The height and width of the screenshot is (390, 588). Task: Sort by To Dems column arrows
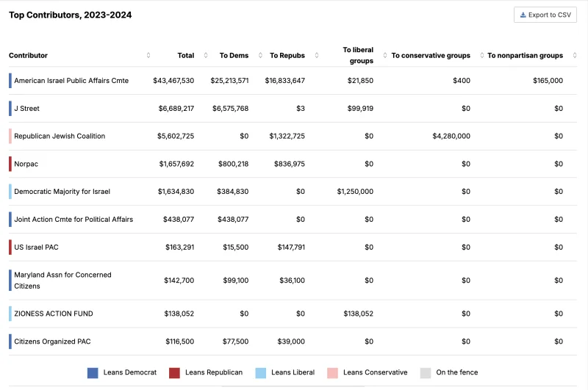tap(261, 55)
